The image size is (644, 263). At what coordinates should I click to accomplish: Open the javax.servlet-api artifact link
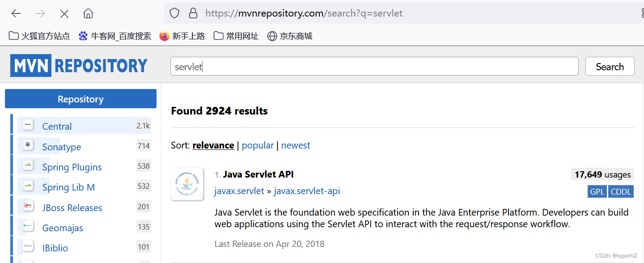click(x=307, y=191)
